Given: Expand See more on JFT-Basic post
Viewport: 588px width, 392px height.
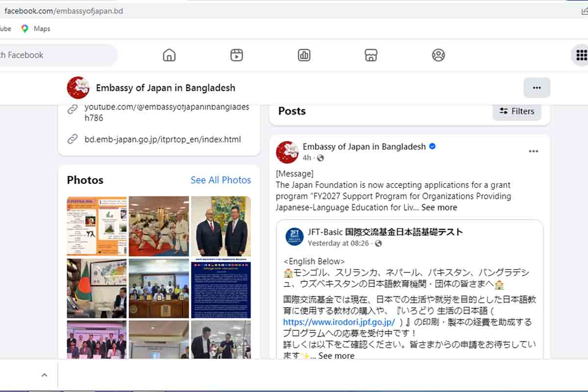Looking at the screenshot, I should click(x=336, y=356).
